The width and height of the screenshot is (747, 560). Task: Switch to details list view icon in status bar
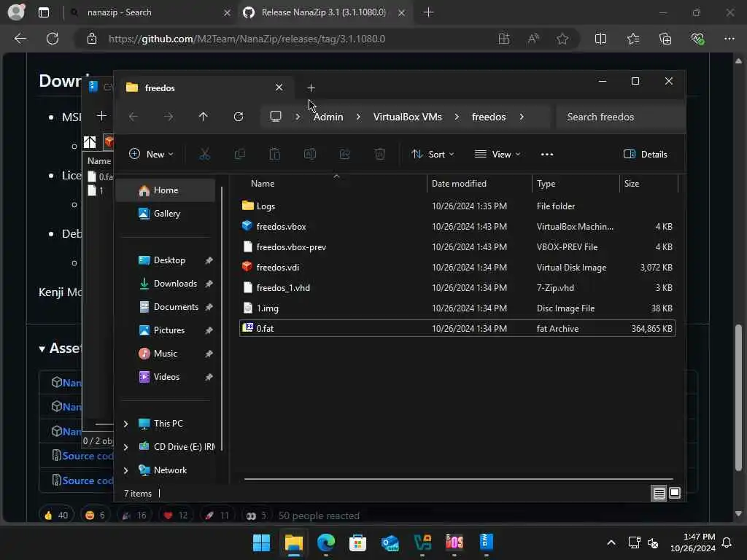[x=659, y=494]
